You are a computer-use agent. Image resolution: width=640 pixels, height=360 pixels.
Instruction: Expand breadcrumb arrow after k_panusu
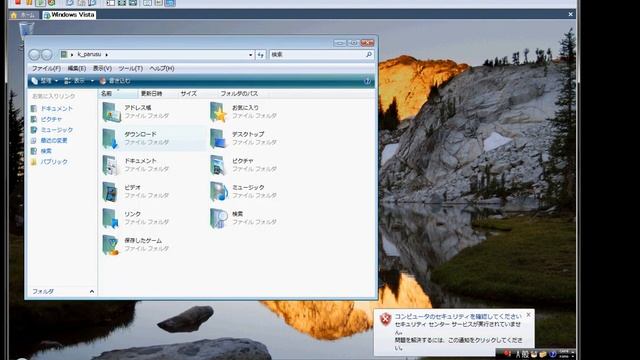pos(107,54)
